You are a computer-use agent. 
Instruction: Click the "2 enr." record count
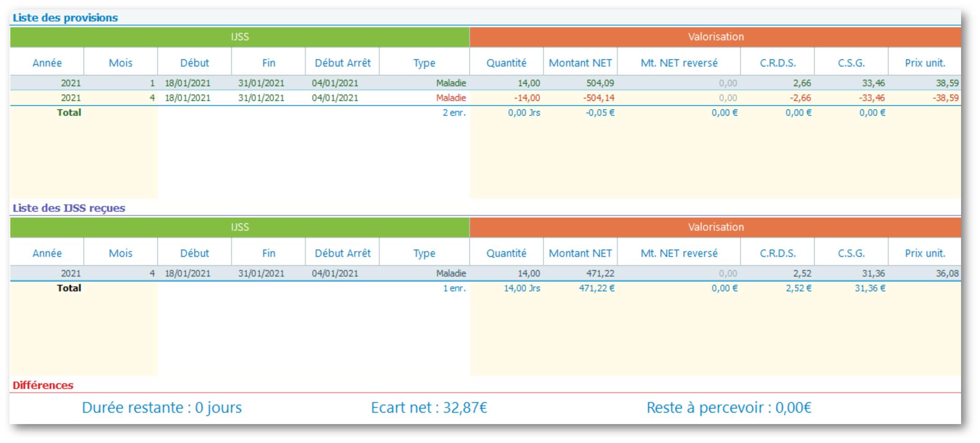click(x=454, y=113)
